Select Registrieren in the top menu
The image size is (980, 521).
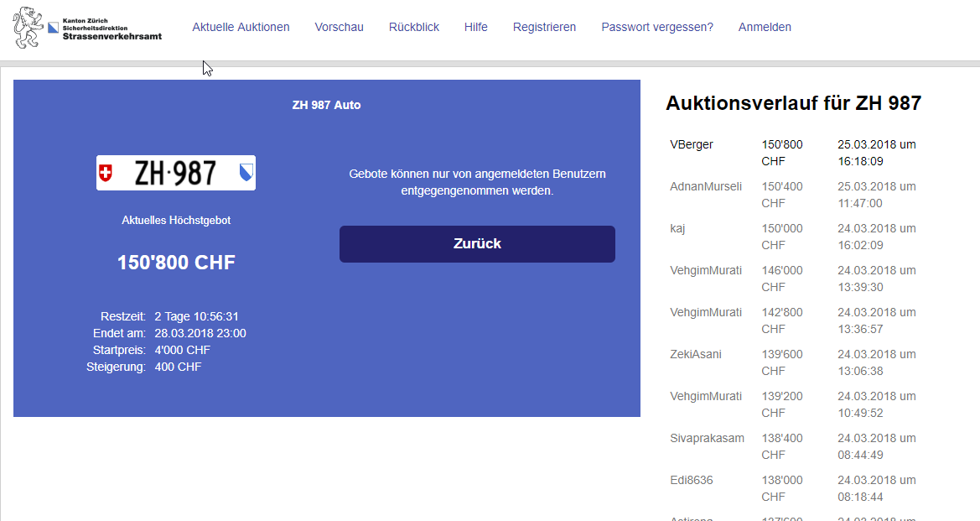pyautogui.click(x=544, y=27)
